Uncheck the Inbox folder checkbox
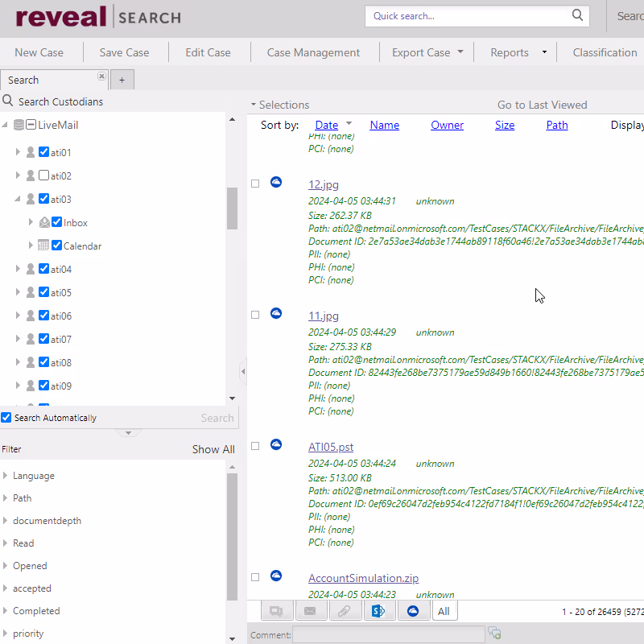 click(56, 222)
